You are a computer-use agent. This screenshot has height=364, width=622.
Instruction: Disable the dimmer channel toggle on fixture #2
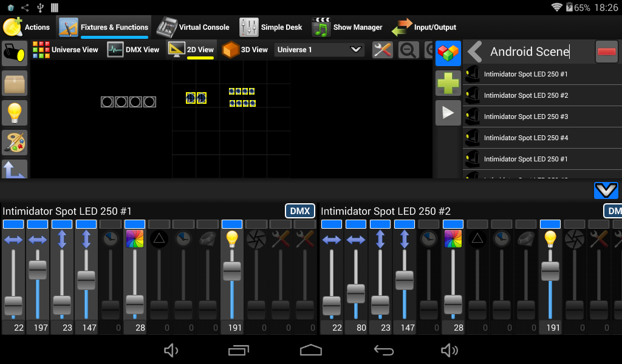[550, 224]
